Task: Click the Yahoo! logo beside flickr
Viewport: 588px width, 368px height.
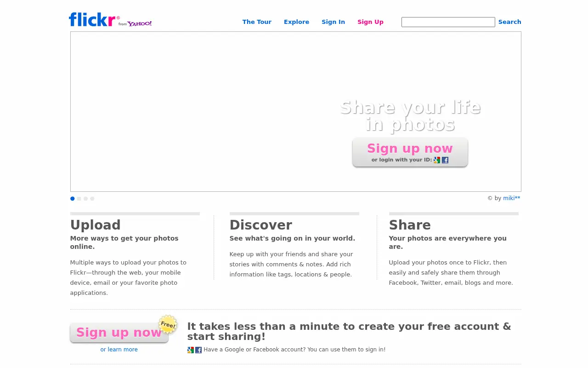Action: coord(140,23)
